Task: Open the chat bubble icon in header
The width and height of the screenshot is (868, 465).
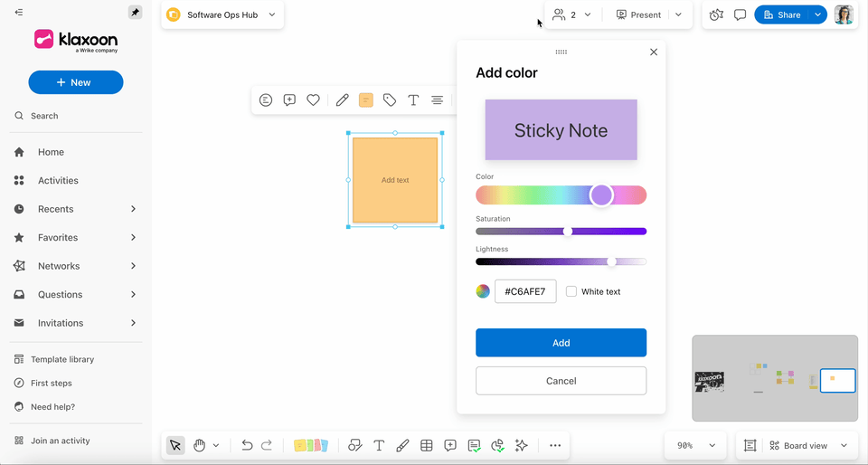Action: pos(741,15)
